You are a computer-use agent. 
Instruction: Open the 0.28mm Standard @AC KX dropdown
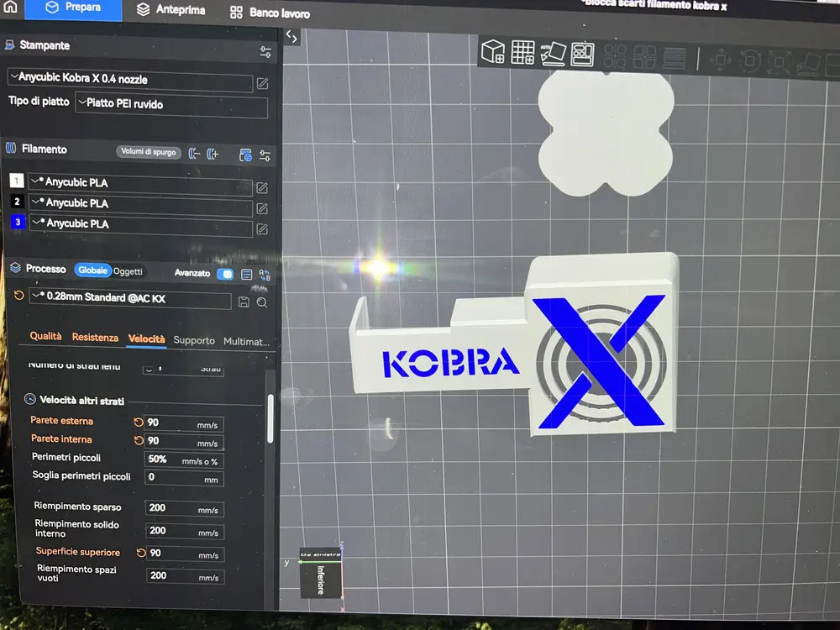coord(129,298)
